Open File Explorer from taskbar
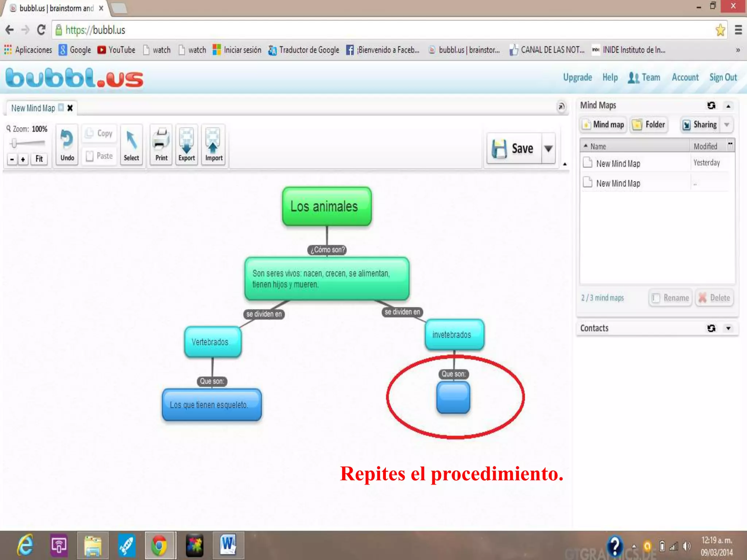747x560 pixels. (x=93, y=546)
